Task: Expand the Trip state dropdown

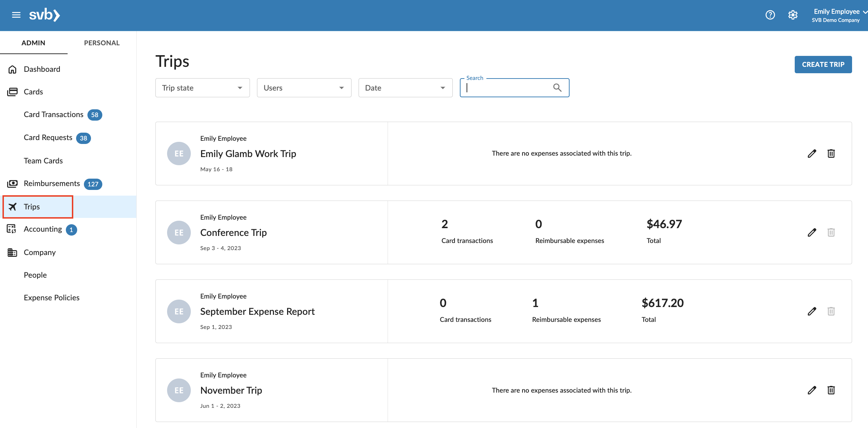Action: pyautogui.click(x=202, y=88)
